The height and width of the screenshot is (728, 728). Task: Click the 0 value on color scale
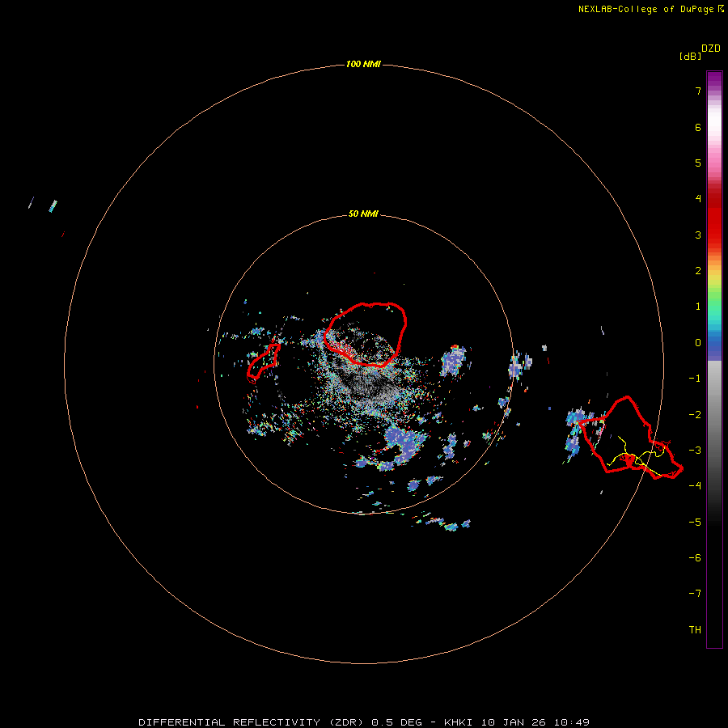point(698,343)
